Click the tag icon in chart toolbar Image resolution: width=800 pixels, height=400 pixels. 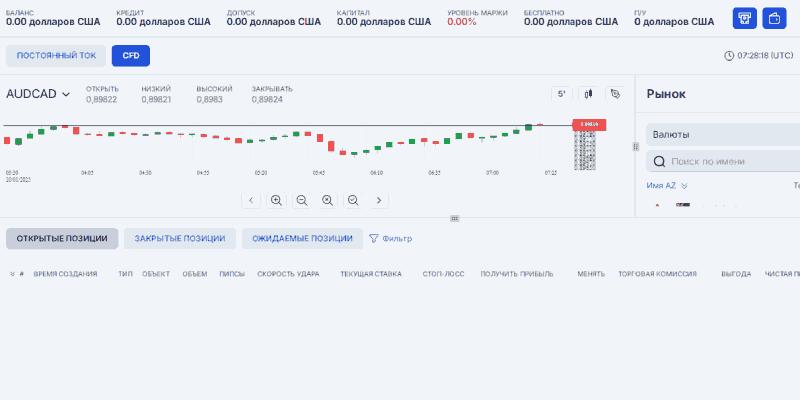click(615, 94)
